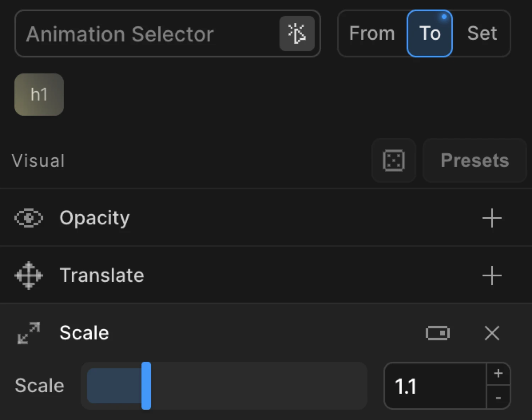Expand the Opacity property row
532x420 pixels.
(x=94, y=218)
